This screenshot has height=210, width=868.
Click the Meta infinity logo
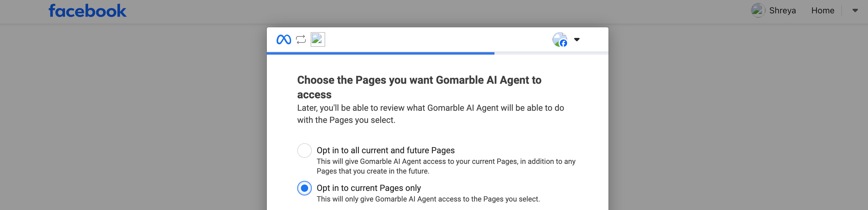(284, 40)
